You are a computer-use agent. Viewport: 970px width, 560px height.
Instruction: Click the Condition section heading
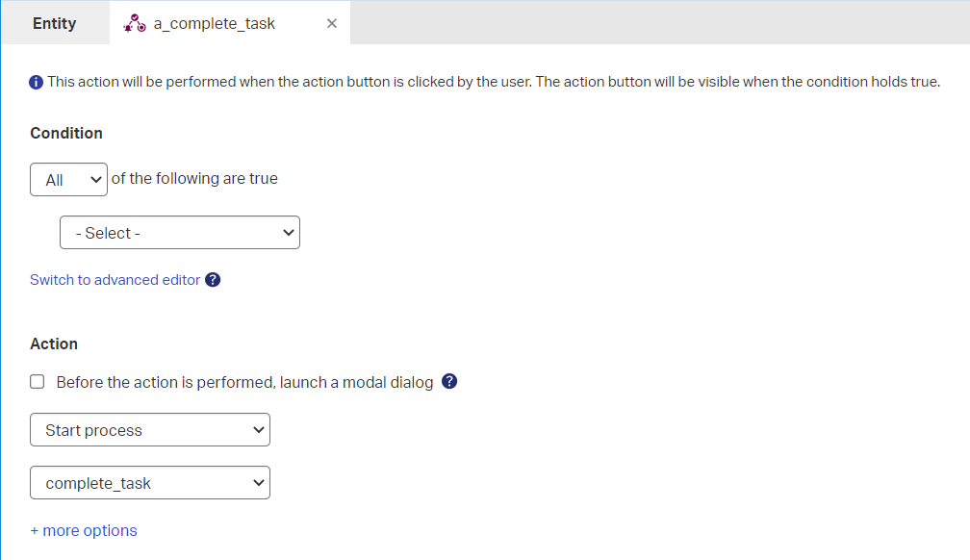(x=66, y=133)
